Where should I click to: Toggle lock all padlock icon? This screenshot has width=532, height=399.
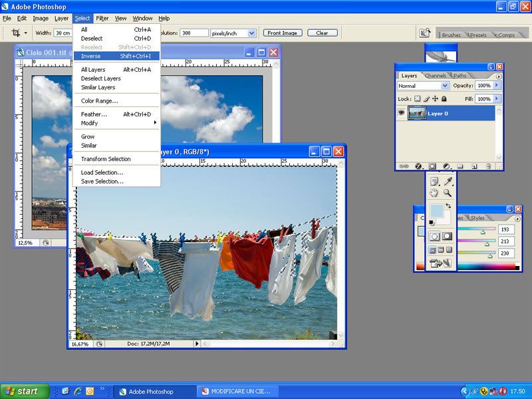[444, 98]
